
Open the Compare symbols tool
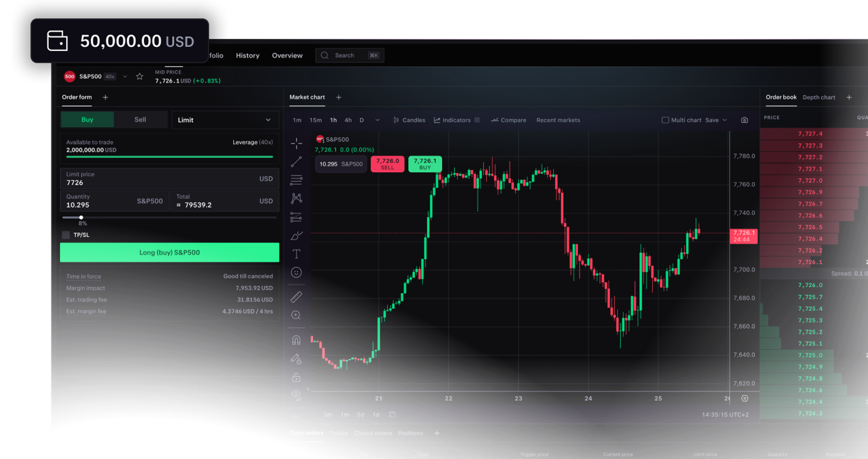(x=509, y=120)
